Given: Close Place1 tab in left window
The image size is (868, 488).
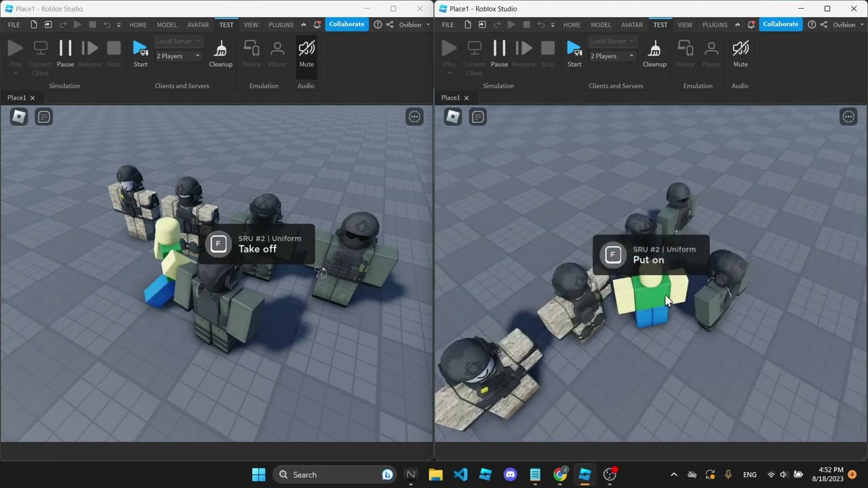Looking at the screenshot, I should [32, 98].
